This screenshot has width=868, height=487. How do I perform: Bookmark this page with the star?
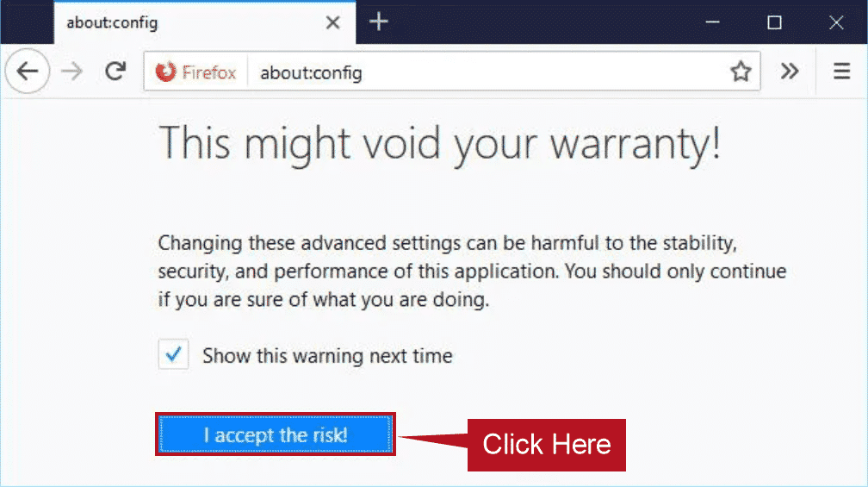click(x=741, y=72)
